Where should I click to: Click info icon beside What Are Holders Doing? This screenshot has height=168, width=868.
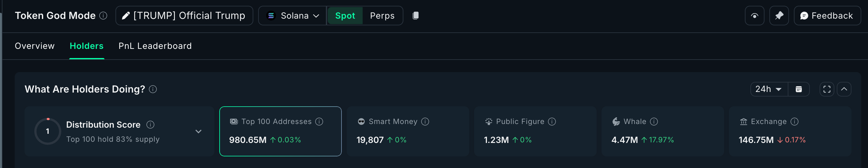153,89
